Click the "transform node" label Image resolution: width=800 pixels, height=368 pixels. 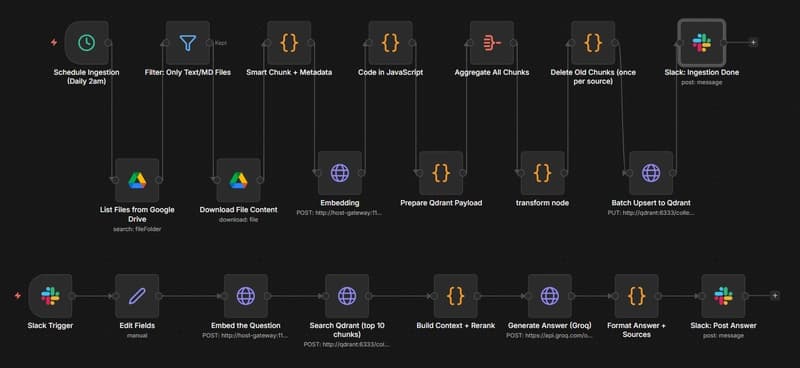point(542,203)
